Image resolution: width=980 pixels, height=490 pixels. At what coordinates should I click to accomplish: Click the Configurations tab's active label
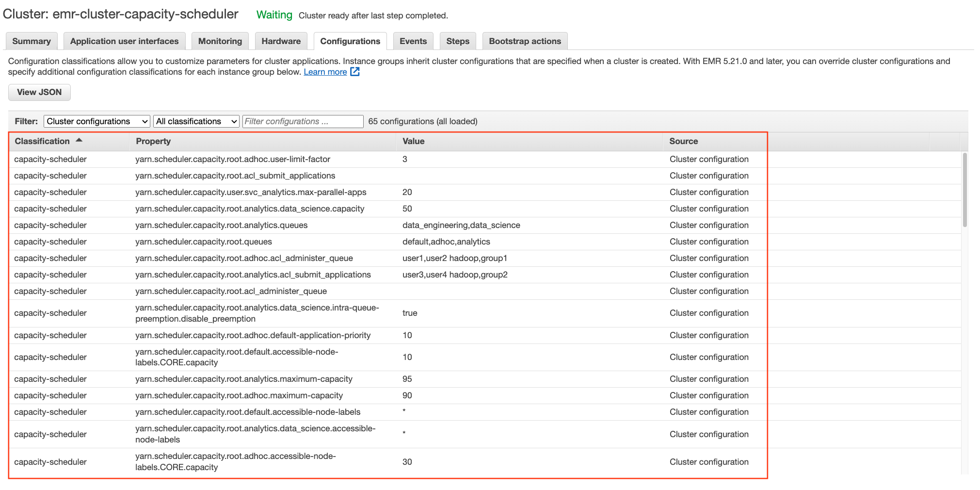tap(350, 41)
